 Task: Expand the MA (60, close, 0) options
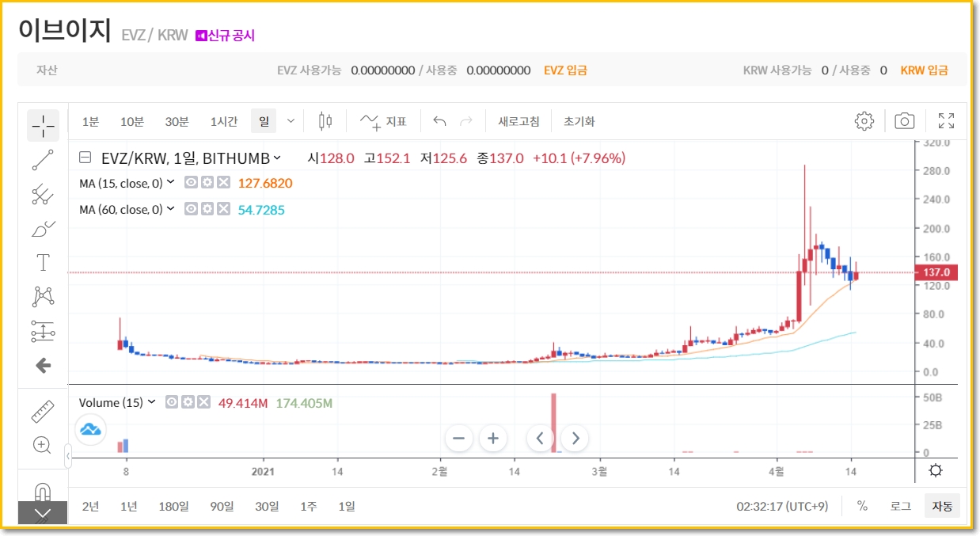170,209
